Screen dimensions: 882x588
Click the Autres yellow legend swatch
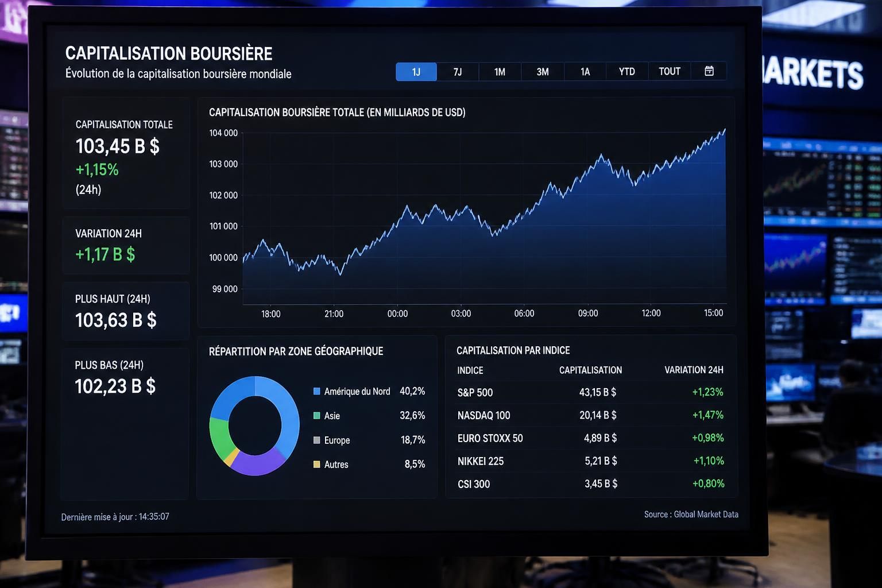pyautogui.click(x=316, y=465)
